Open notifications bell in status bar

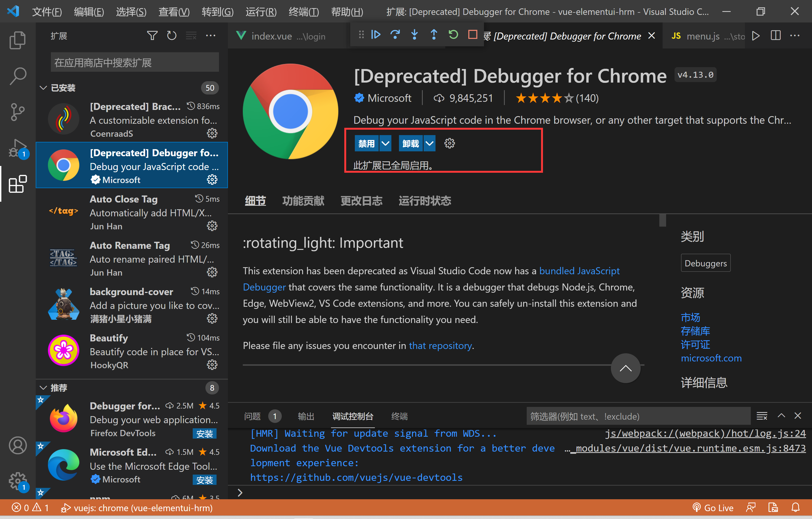click(x=796, y=508)
